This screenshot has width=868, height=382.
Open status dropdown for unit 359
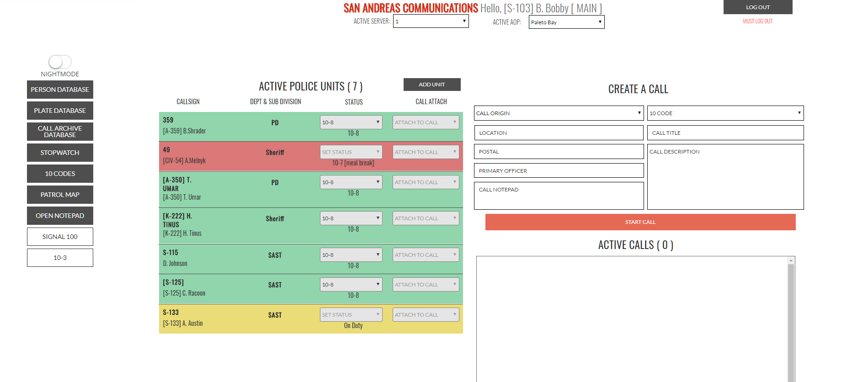coord(351,122)
